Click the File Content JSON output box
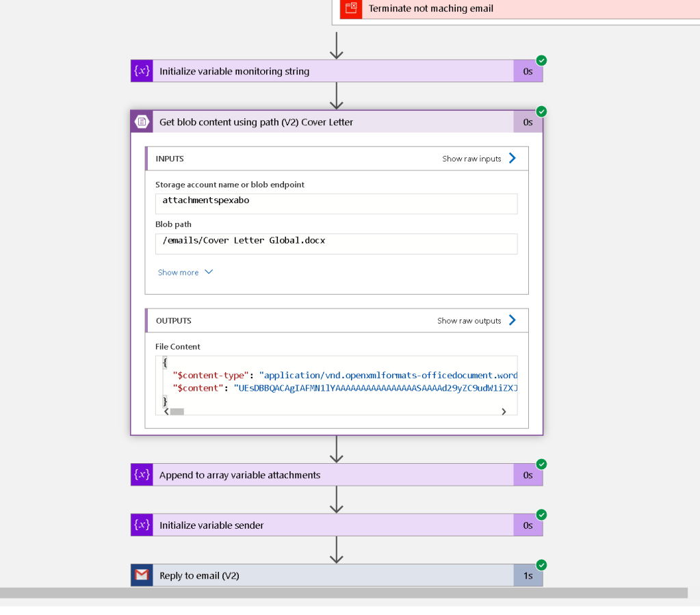 click(336, 385)
